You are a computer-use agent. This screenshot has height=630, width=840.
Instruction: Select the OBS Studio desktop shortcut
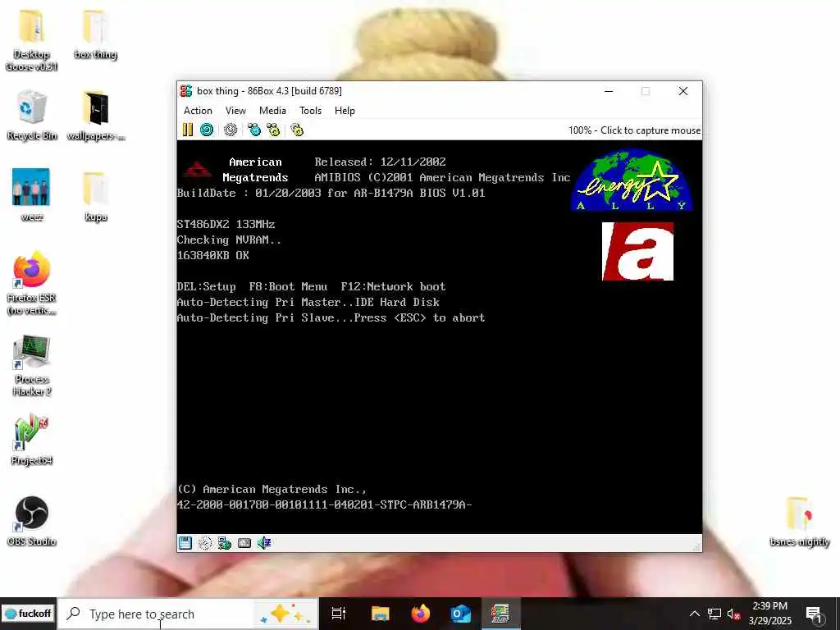pyautogui.click(x=32, y=521)
